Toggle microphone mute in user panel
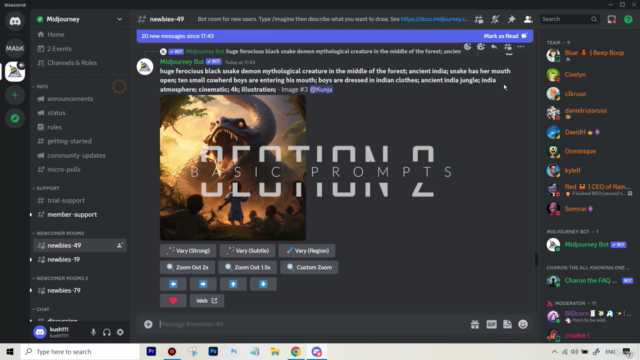 93,332
